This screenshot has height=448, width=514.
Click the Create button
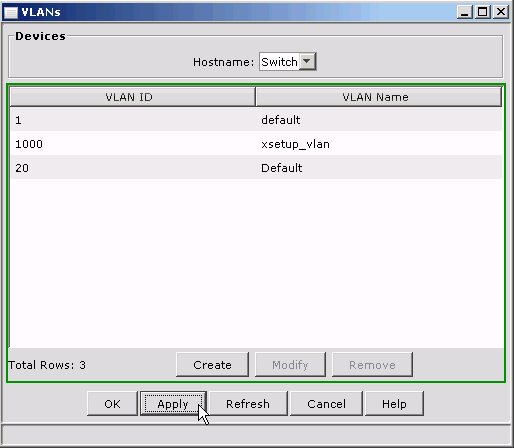click(212, 365)
